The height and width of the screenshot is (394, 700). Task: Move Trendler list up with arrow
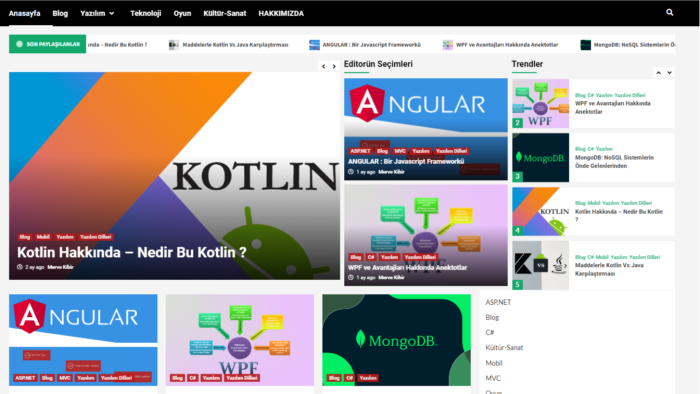point(658,72)
